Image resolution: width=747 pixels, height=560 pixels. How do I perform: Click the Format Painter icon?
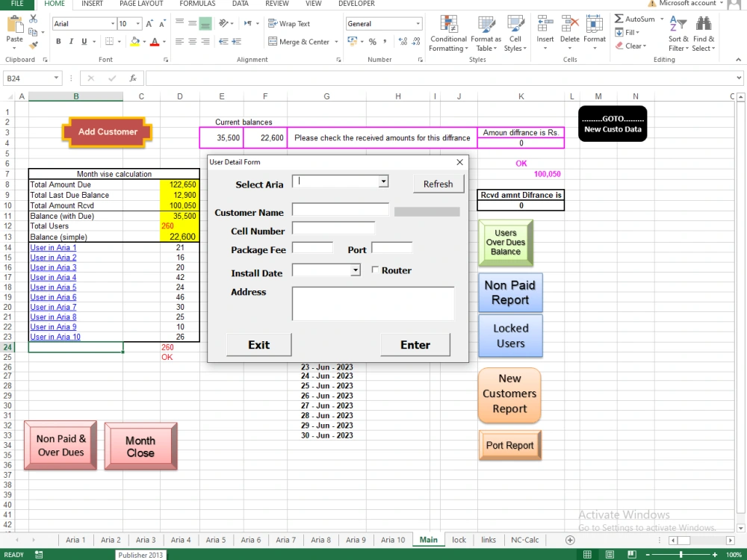32,45
